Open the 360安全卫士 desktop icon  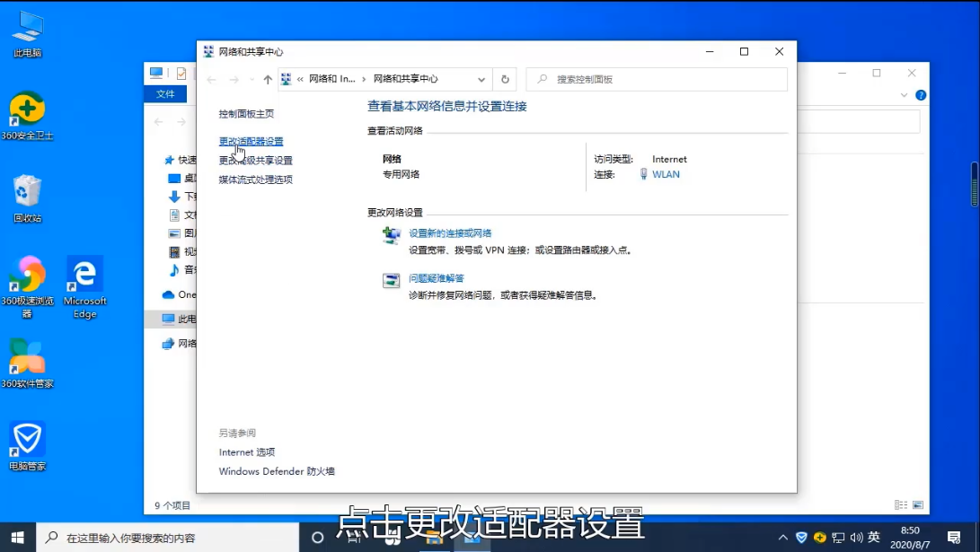28,116
